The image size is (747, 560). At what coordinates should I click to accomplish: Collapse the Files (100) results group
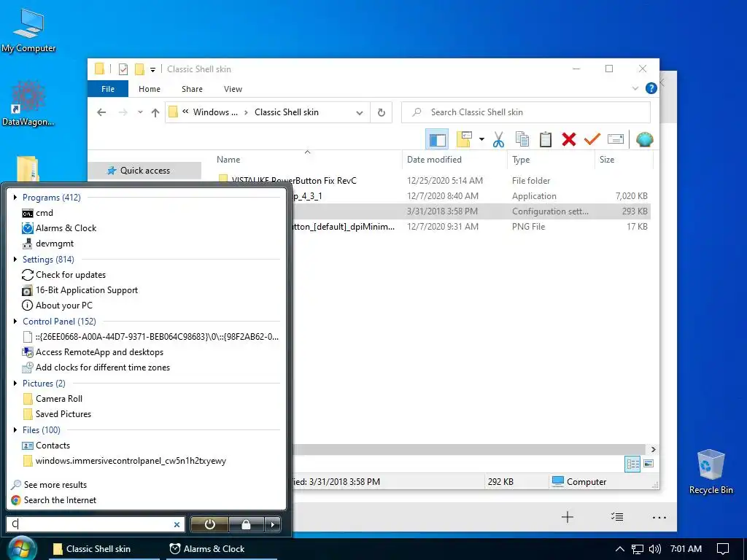(x=15, y=429)
